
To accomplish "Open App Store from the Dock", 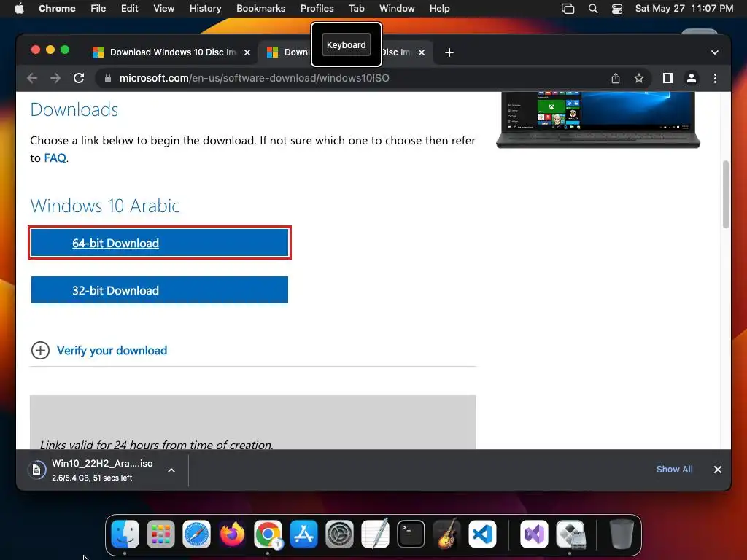I will click(303, 534).
